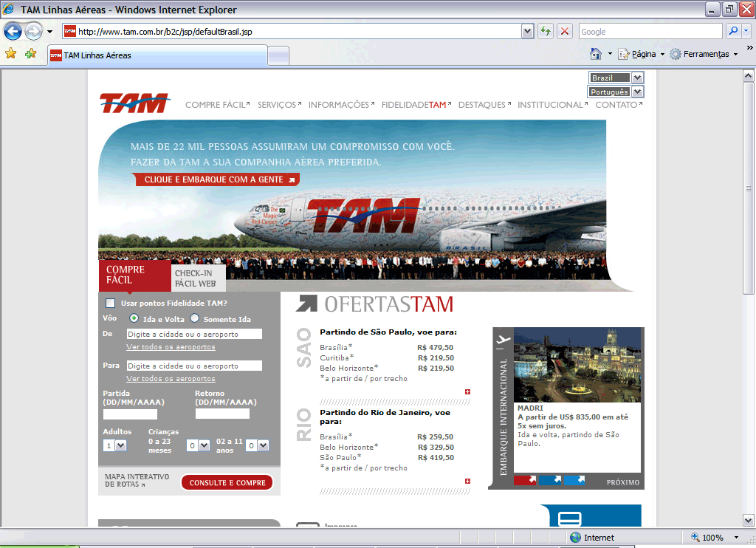
Task: Click the TAM logo
Action: 134,103
